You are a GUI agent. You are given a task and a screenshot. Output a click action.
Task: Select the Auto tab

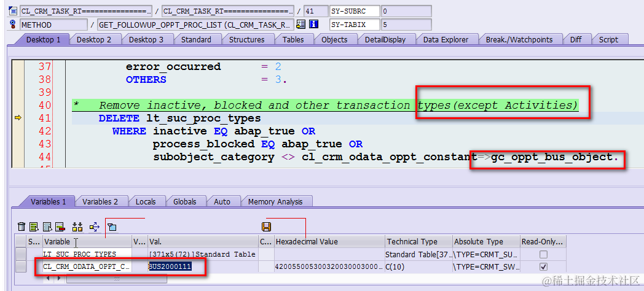click(x=222, y=201)
